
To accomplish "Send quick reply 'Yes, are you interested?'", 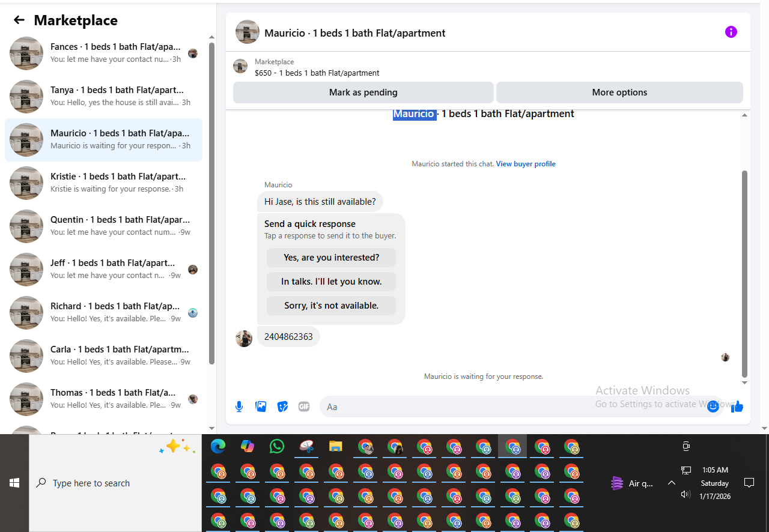I will [331, 258].
